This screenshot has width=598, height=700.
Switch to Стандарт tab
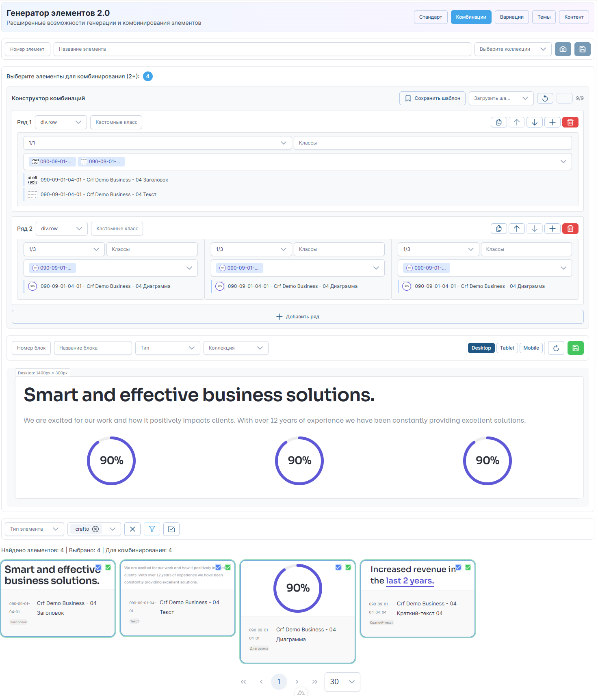click(431, 17)
